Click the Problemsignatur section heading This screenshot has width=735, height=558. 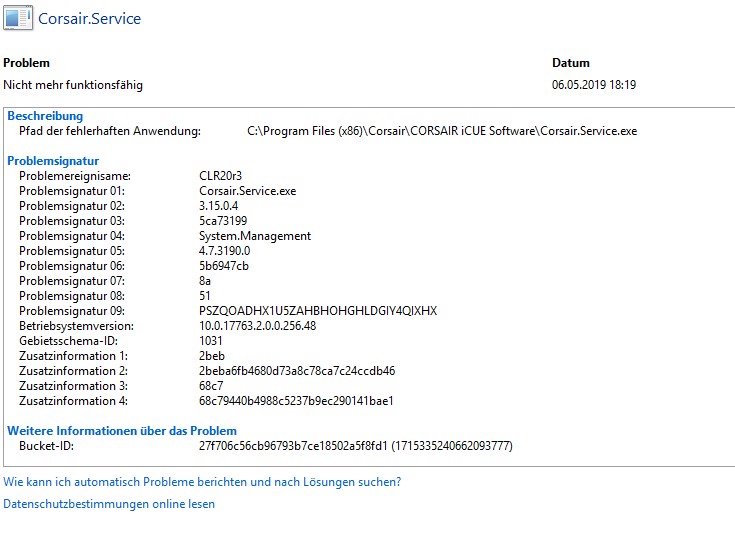click(53, 161)
